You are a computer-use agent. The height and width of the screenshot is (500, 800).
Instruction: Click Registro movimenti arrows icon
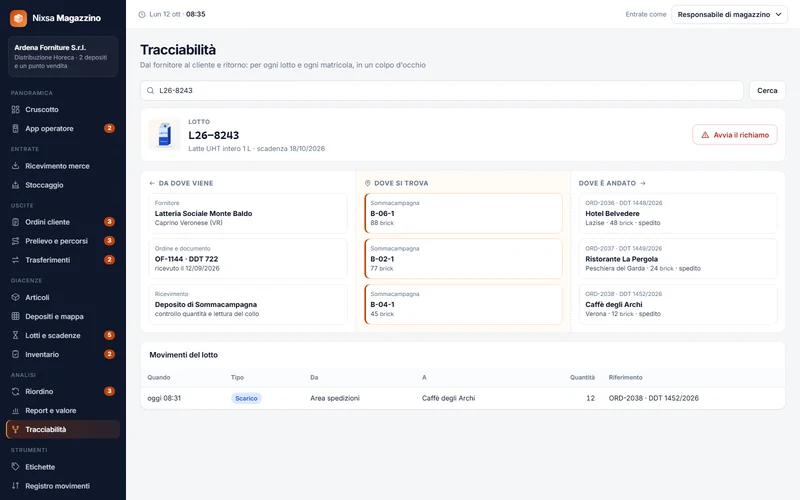tap(15, 486)
